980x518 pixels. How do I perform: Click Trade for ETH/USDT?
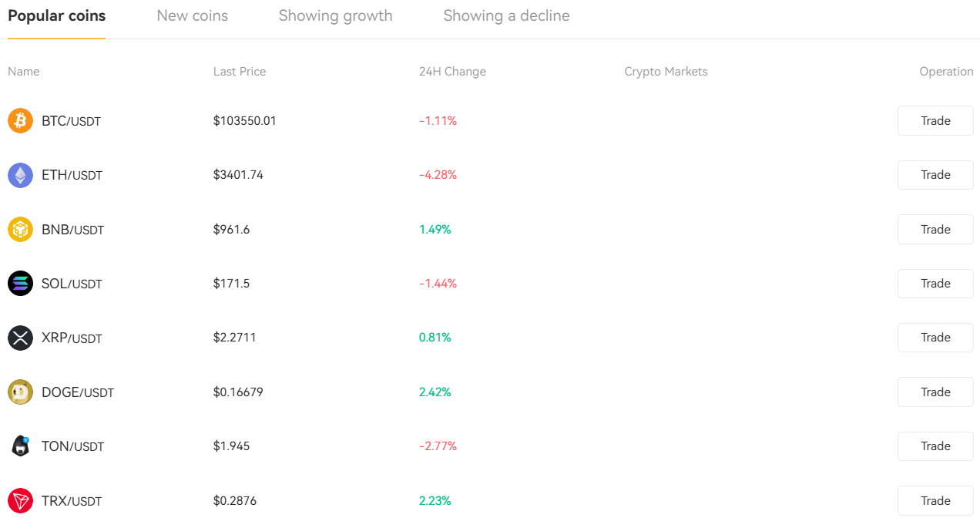click(x=935, y=175)
